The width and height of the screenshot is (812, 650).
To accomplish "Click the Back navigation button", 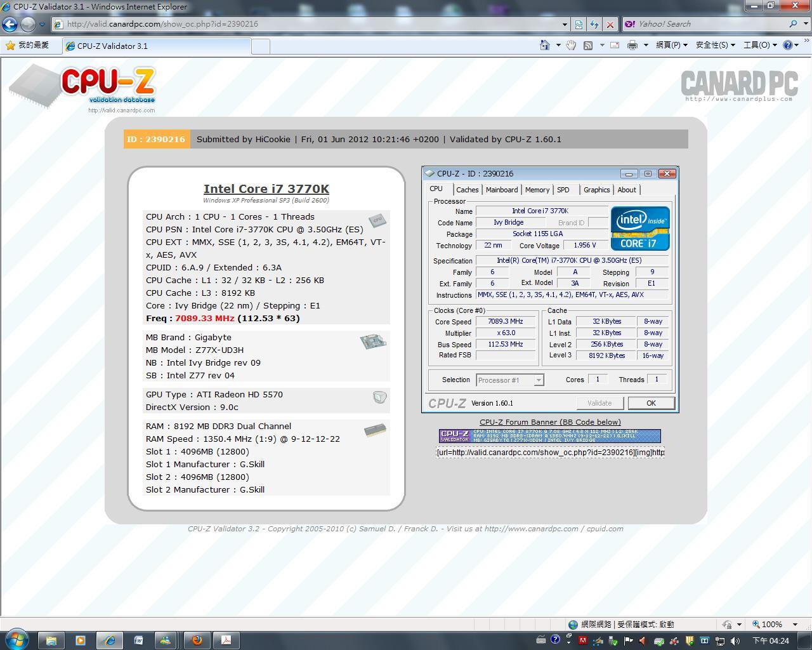I will (x=10, y=24).
